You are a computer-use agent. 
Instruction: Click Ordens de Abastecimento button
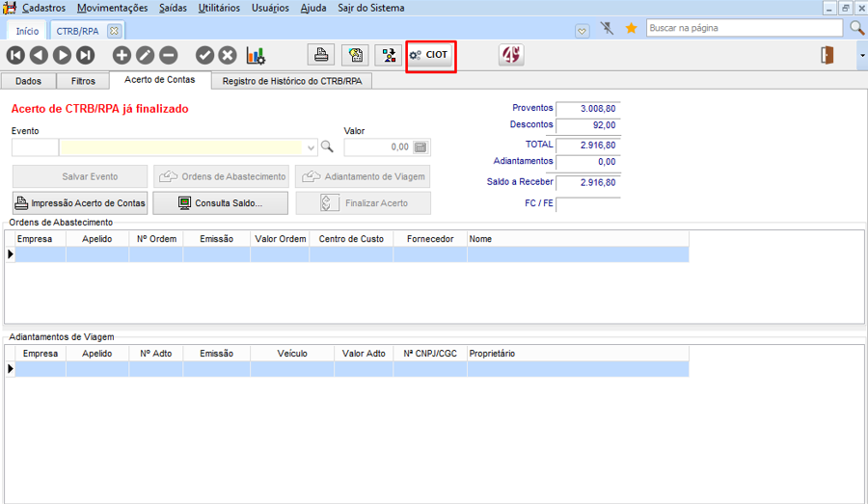[222, 176]
